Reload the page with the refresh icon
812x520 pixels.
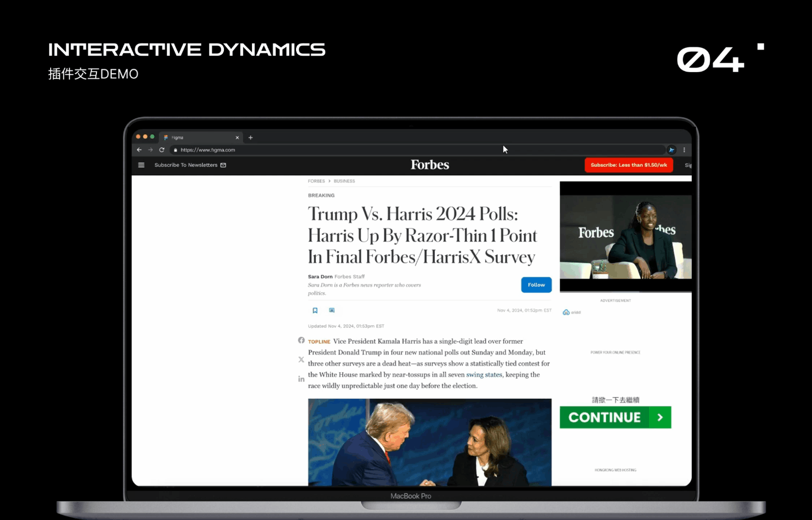(162, 150)
